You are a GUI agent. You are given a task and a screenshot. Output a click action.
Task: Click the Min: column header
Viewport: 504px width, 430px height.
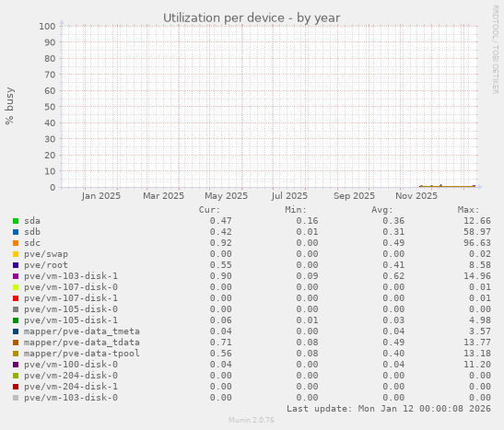click(296, 210)
